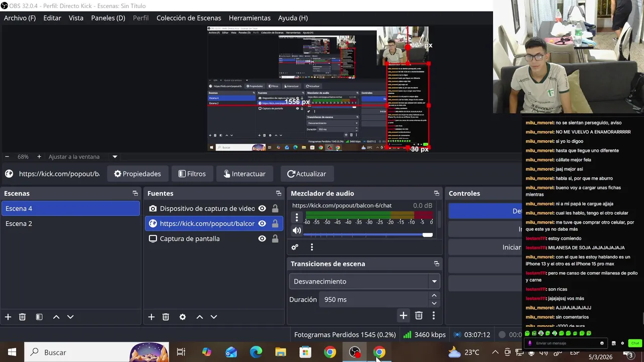Open Kick chat shop icon
The image size is (644, 362).
[x=614, y=343]
